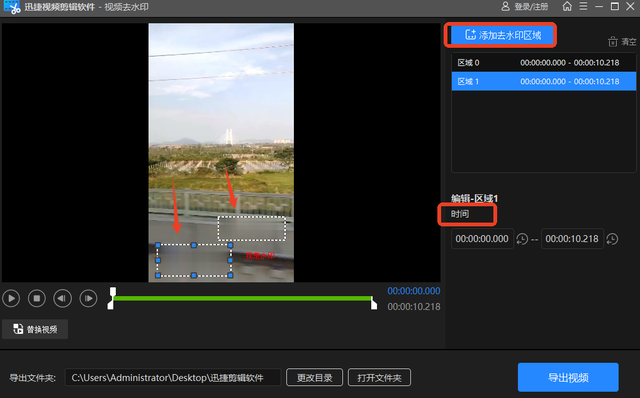Edit end time field 00:00:10.218

572,239
